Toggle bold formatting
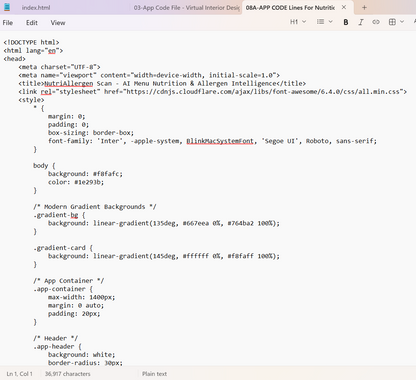 click(x=346, y=22)
